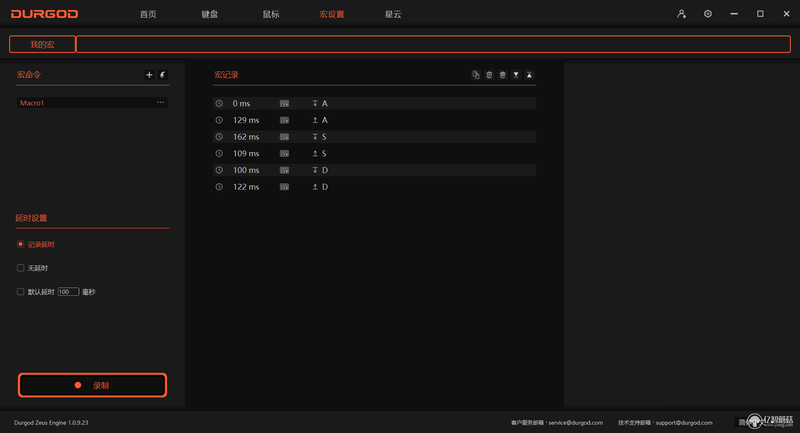Image resolution: width=800 pixels, height=433 pixels.
Task: Move the selected record up
Action: point(530,75)
